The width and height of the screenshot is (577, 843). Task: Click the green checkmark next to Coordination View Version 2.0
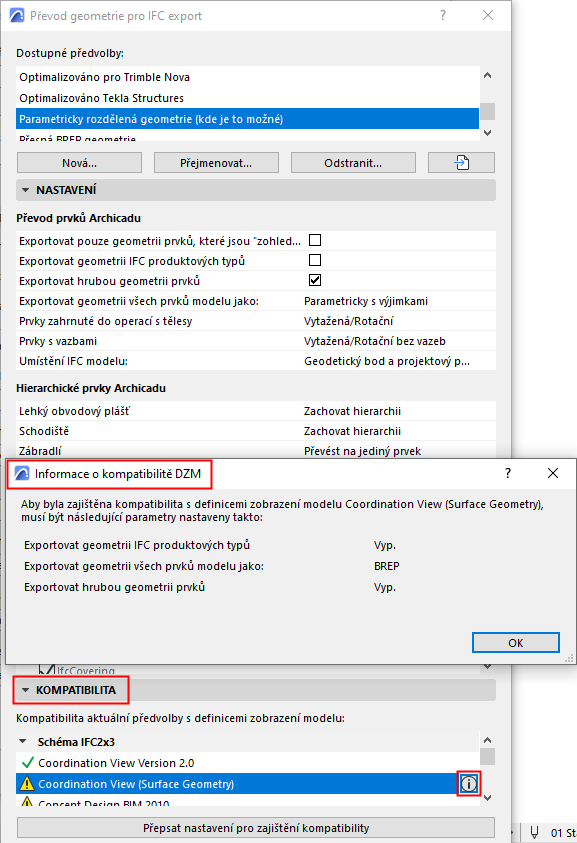pos(27,762)
